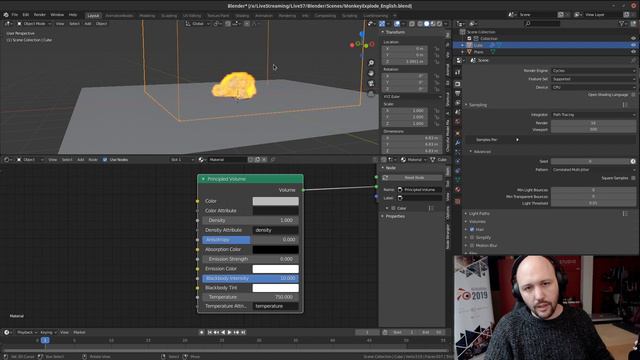Click the Seed animate clock icon
The width and height of the screenshot is (640, 360).
(x=633, y=161)
